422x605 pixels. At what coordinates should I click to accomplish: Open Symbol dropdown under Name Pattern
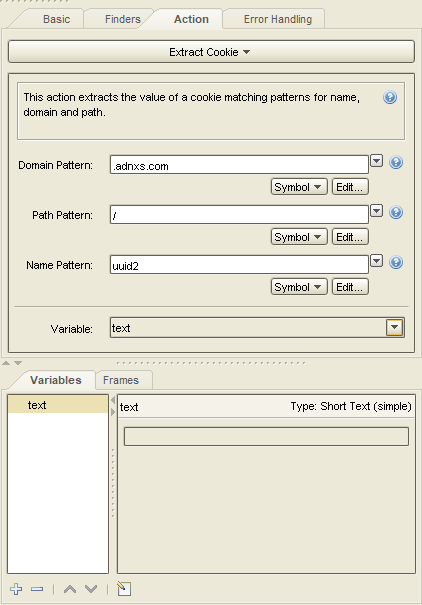(299, 287)
